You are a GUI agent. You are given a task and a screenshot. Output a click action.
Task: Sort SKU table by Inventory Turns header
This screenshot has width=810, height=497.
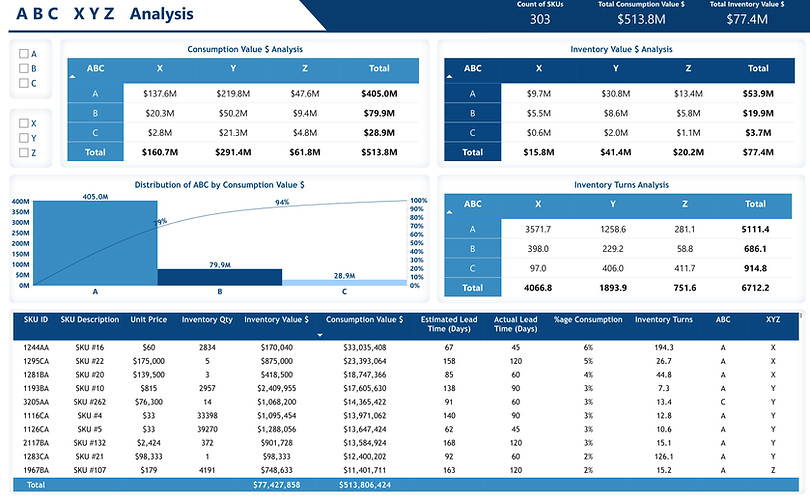[x=663, y=319]
